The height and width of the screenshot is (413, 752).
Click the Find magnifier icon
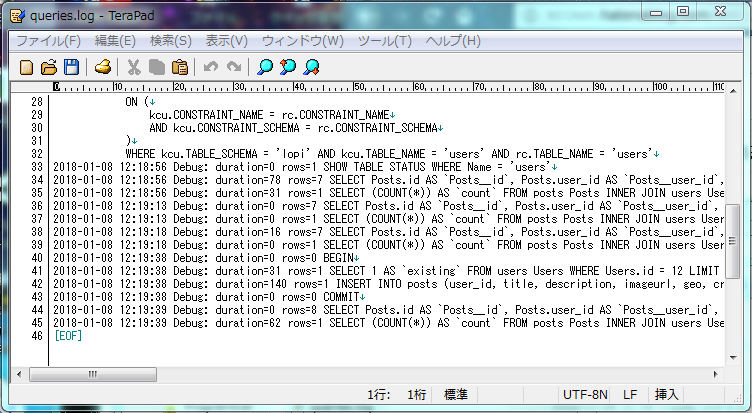point(265,67)
